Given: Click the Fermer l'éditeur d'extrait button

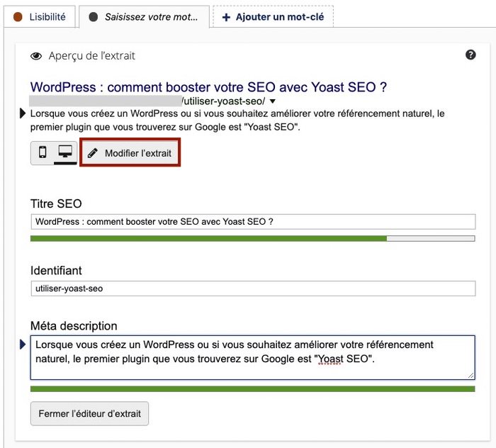Looking at the screenshot, I should tap(89, 414).
